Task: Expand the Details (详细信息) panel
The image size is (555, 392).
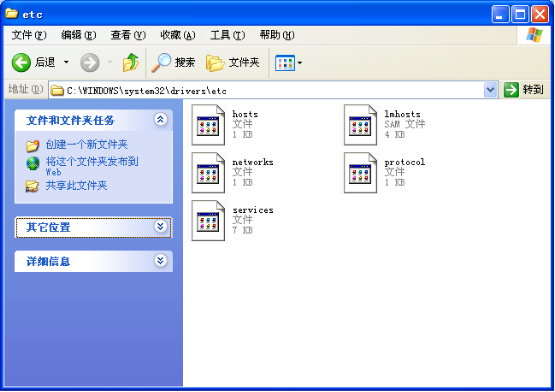Action: pyautogui.click(x=160, y=261)
